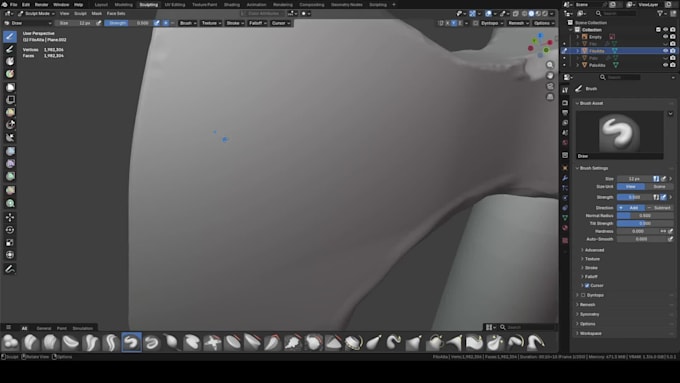
Task: Click the editor type icon in viewport header
Action: [x=9, y=13]
